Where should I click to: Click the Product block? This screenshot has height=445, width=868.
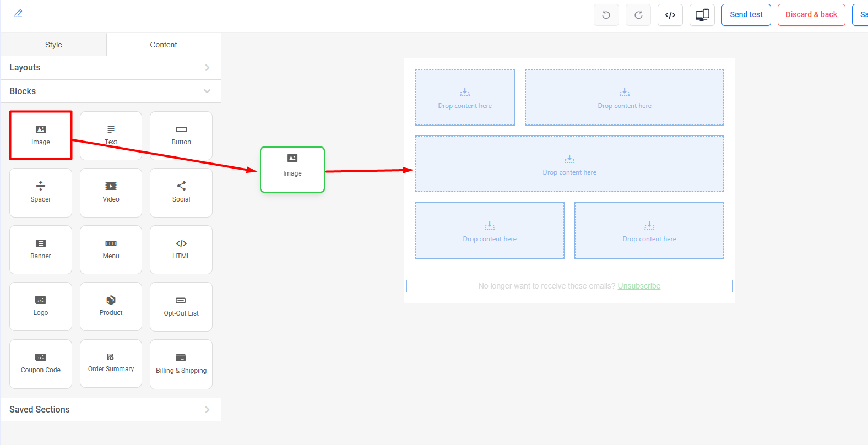[111, 306]
